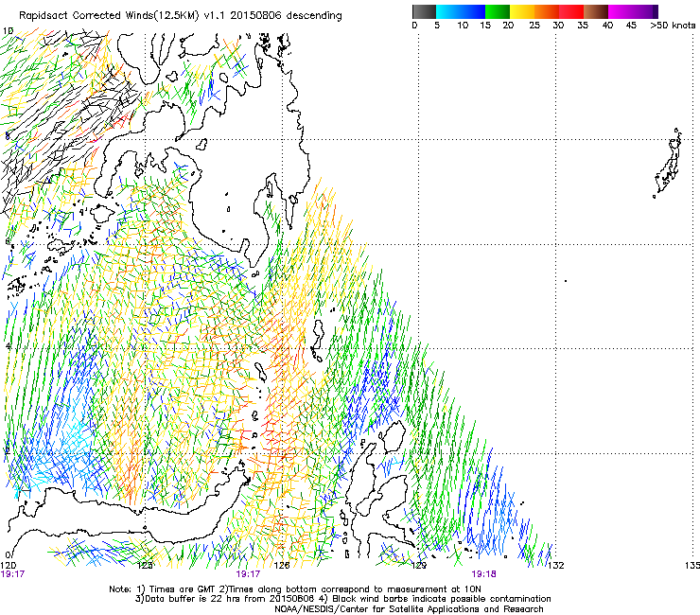
Task: Select the yellow 20–25 knot legend segment
Action: [x=522, y=11]
